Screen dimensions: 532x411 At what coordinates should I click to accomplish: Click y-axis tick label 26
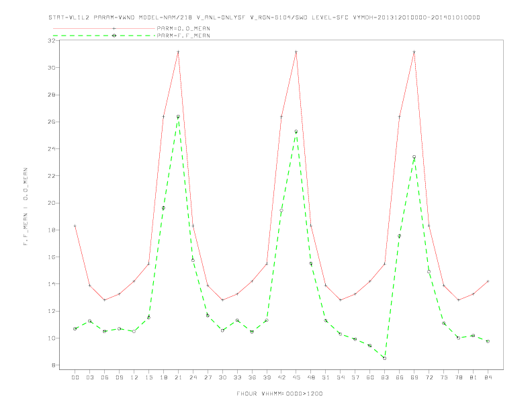(52, 122)
